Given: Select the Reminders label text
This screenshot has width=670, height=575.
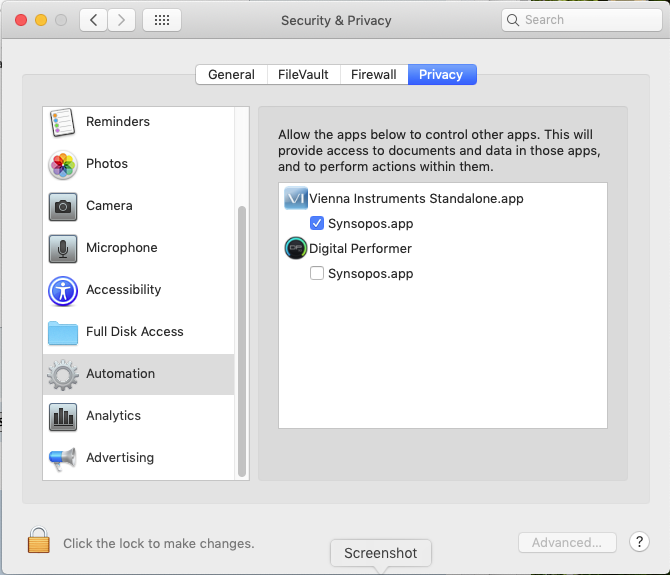Looking at the screenshot, I should (x=118, y=122).
